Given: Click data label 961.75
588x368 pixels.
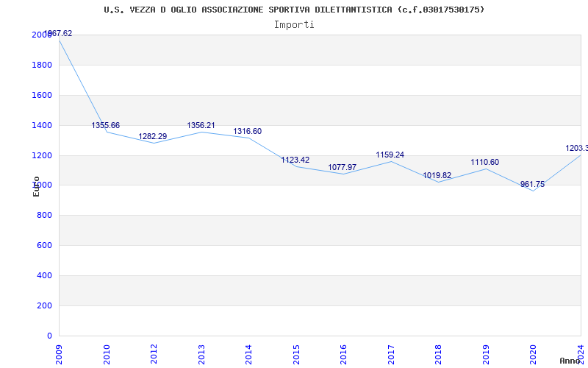Looking at the screenshot, I should point(532,185).
